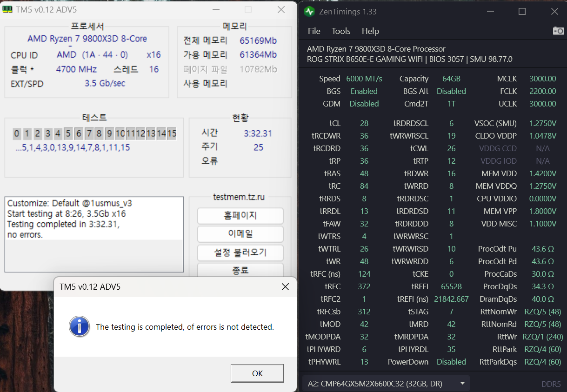This screenshot has height=392, width=567.
Task: Click total memory value 65169Mb
Action: coord(258,40)
